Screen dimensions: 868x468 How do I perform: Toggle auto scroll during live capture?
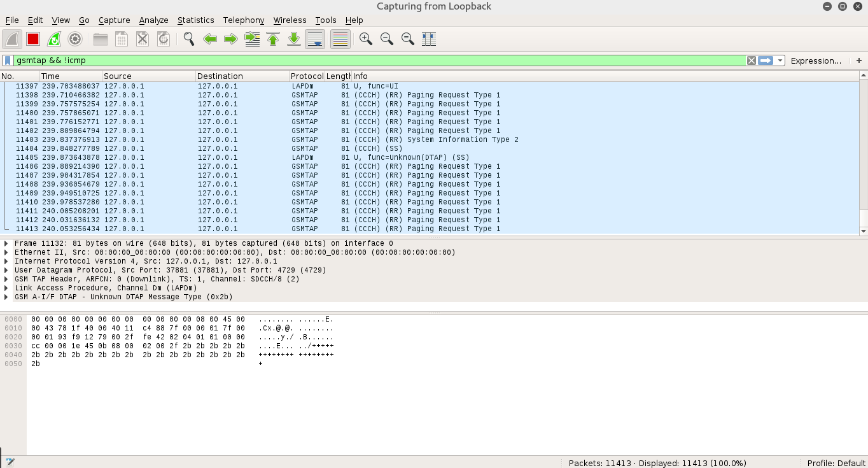point(315,39)
